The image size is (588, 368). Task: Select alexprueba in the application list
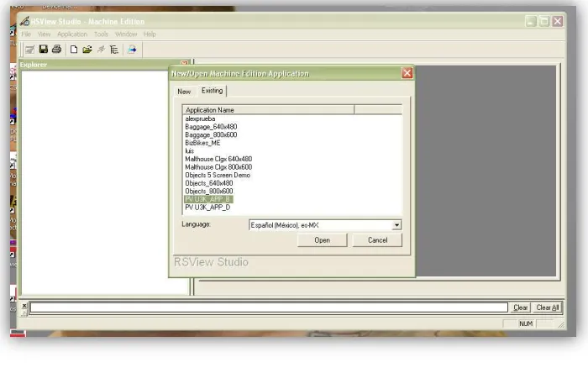pyautogui.click(x=200, y=118)
